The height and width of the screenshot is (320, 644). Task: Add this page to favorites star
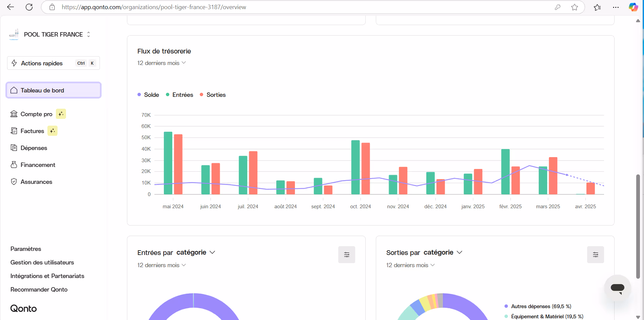coord(575,7)
